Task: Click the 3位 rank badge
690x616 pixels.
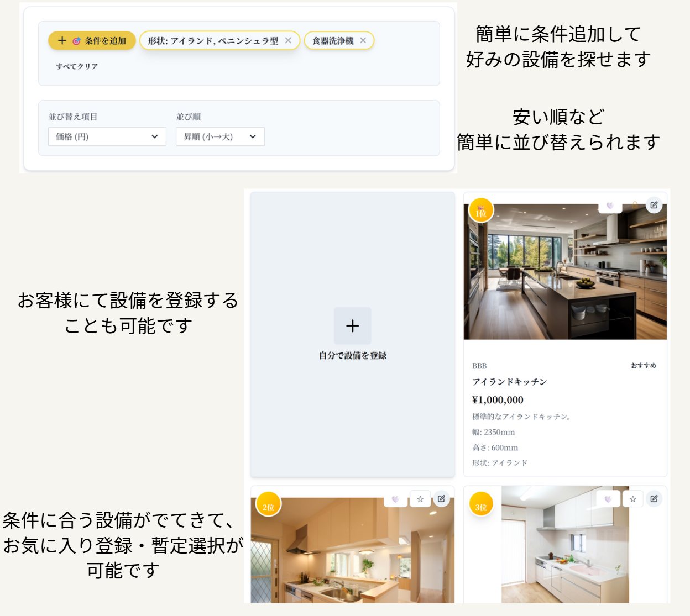Action: tap(480, 504)
